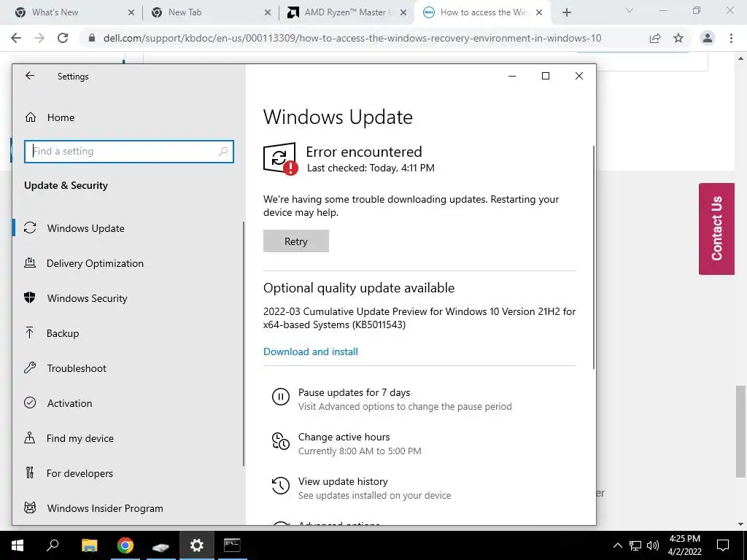Share this page icon in Chrome

(x=655, y=38)
